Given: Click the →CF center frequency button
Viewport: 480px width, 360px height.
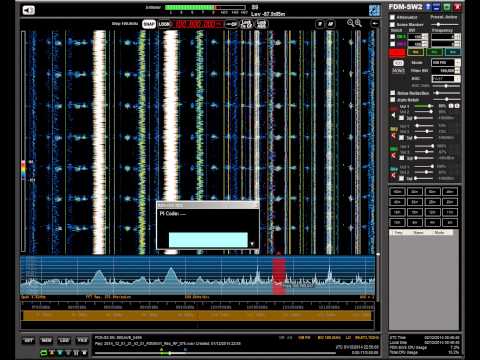Looking at the screenshot, I should pyautogui.click(x=232, y=24).
